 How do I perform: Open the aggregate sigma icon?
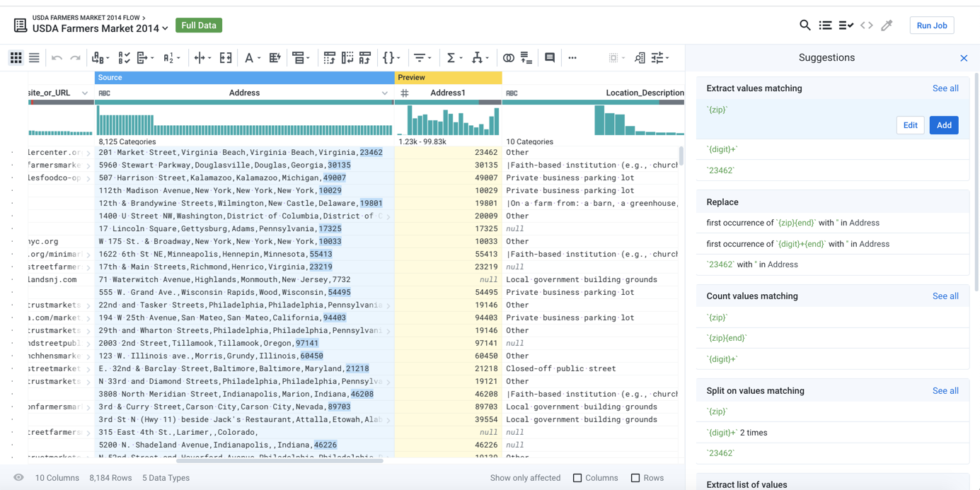point(451,58)
